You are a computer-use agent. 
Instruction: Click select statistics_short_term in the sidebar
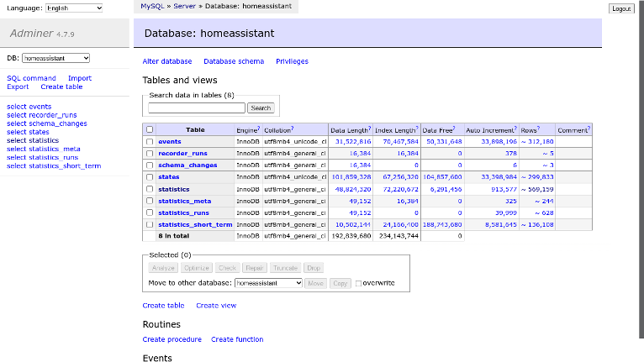coord(54,166)
